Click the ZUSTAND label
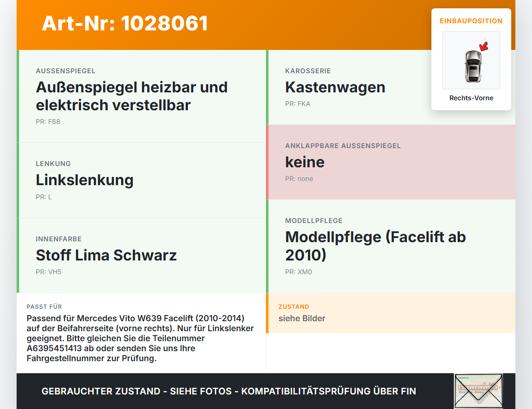Viewport: 532px width, 409px height. (294, 307)
